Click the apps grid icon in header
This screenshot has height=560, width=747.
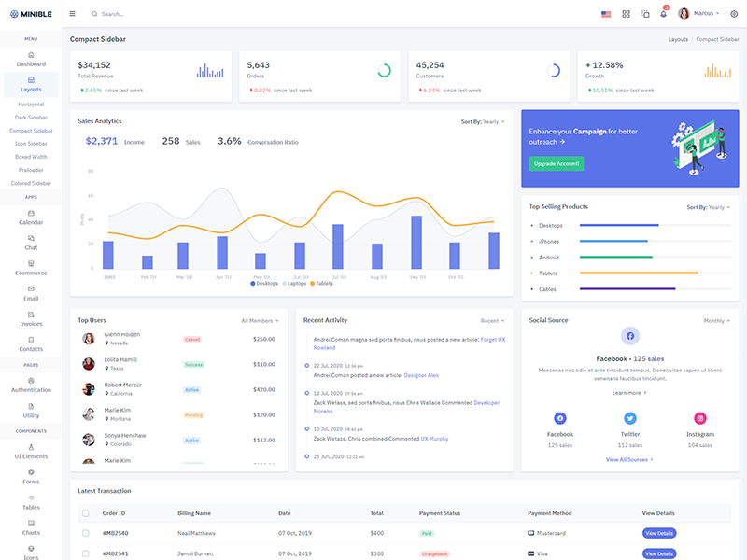tap(626, 14)
